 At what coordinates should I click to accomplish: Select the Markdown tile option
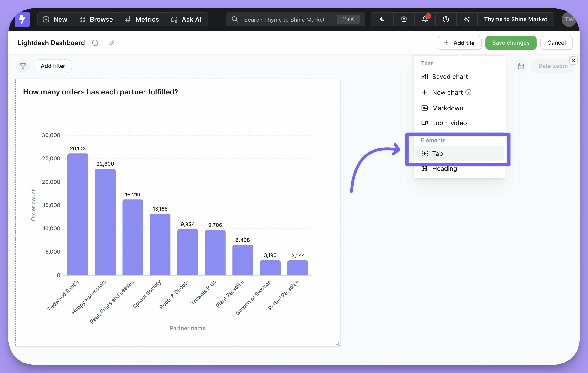[447, 108]
